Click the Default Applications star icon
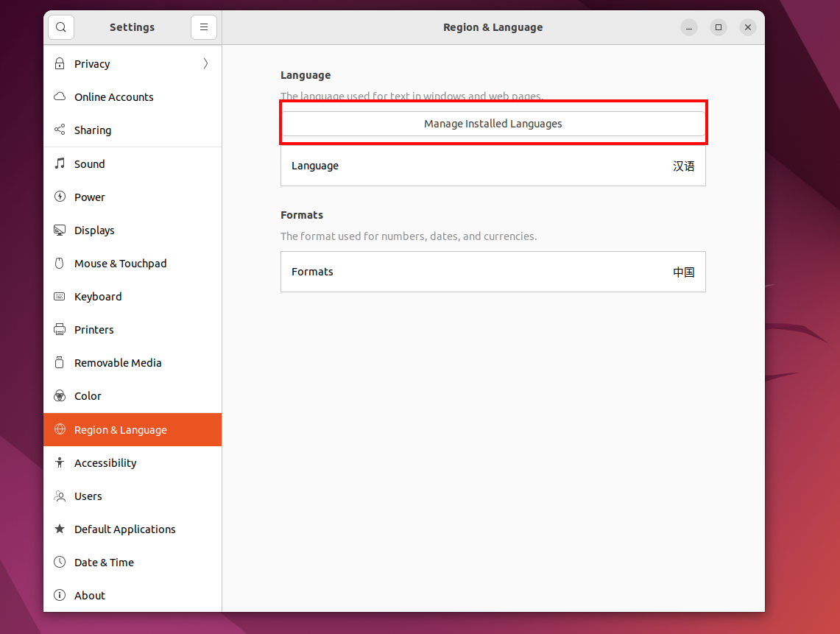840x634 pixels. point(60,529)
